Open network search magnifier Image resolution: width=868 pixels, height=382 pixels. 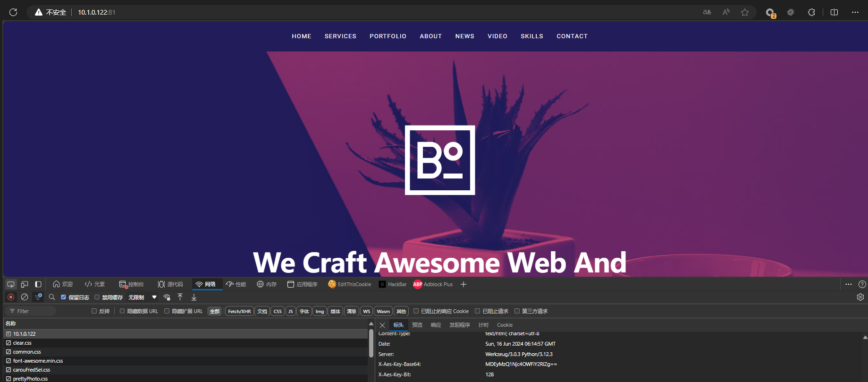tap(52, 297)
